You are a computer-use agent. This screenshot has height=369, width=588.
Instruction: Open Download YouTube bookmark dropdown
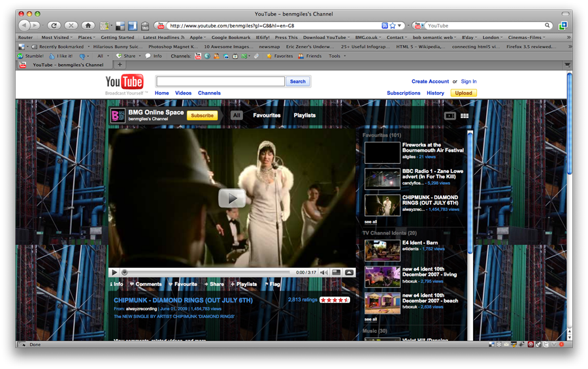pos(326,37)
